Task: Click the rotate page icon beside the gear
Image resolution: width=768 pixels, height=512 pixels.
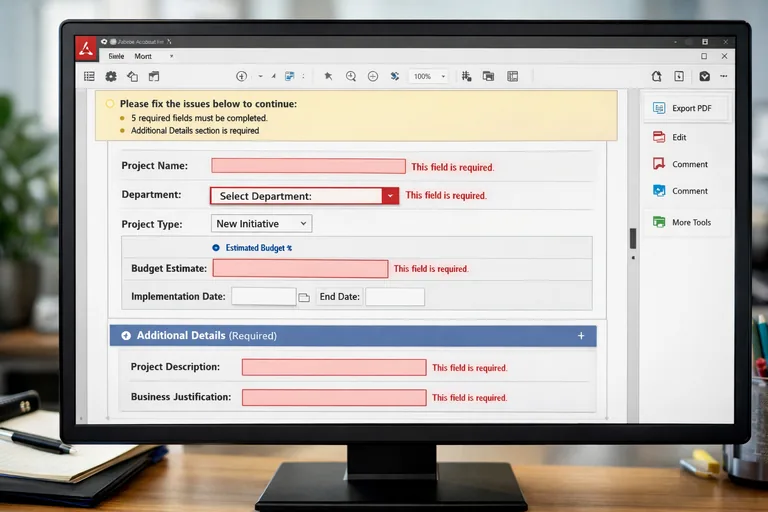Action: click(x=132, y=76)
